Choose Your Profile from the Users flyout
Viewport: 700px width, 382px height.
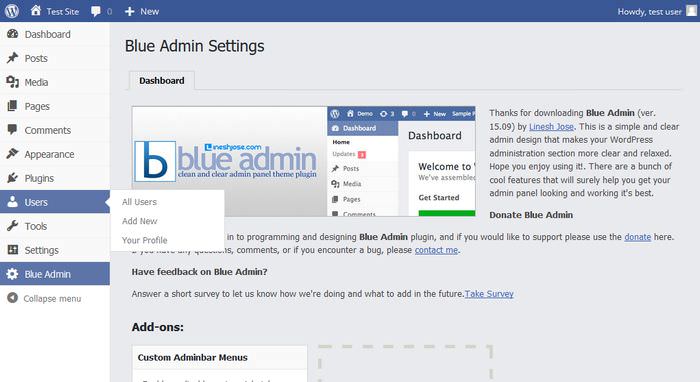pos(145,241)
